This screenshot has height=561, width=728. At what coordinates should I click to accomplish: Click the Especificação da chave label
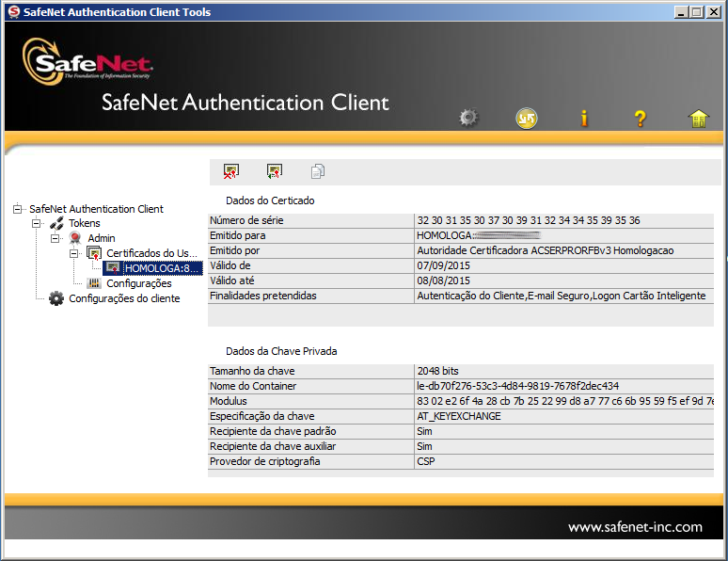click(x=261, y=416)
